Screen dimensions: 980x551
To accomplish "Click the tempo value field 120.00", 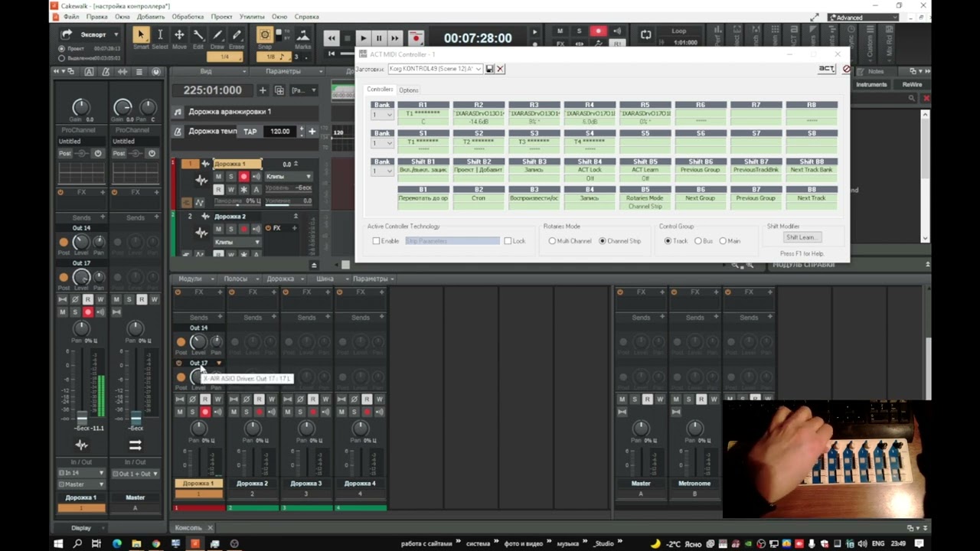I will click(x=280, y=132).
